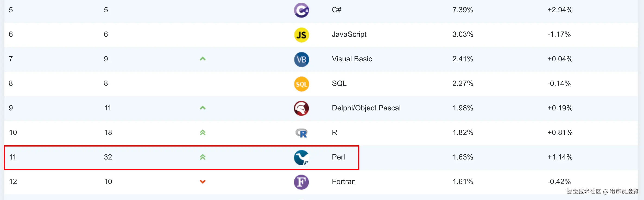Image resolution: width=644 pixels, height=200 pixels.
Task: Click the Delphi helmet logo icon
Action: [301, 108]
